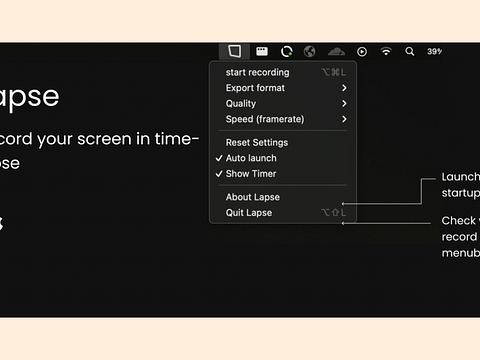Expand the Speed (framerate) chevron arrow
This screenshot has width=480, height=360.
point(344,119)
